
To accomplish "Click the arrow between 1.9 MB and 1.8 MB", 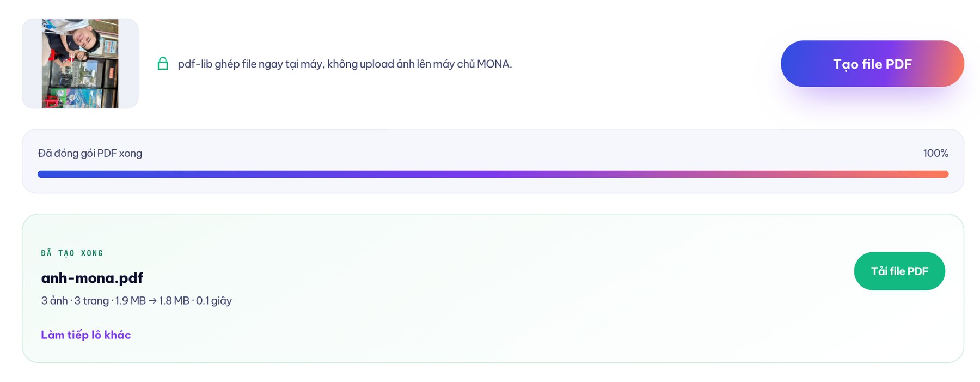I will click(x=152, y=301).
